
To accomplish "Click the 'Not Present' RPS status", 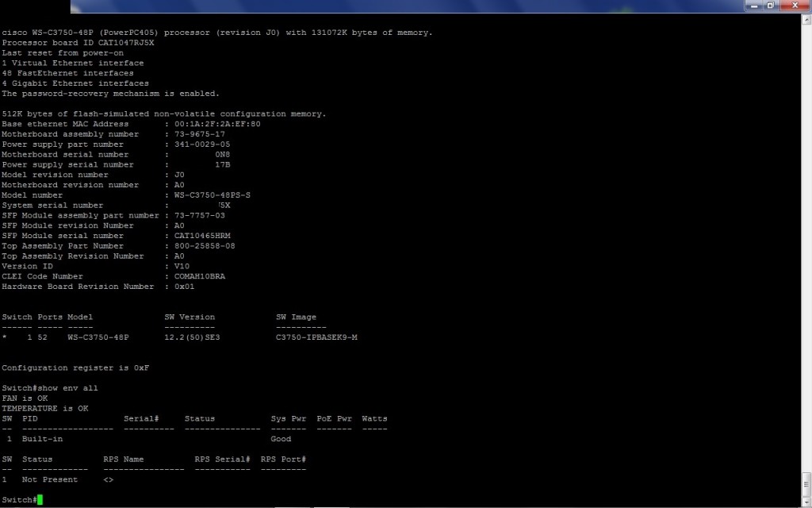I will 50,479.
